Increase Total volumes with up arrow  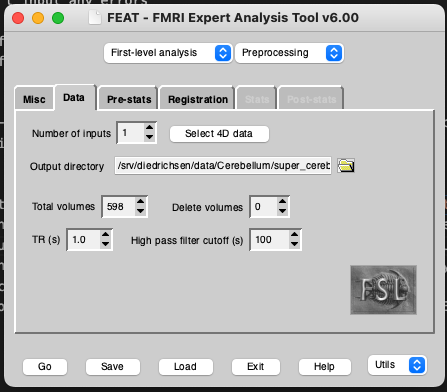[x=140, y=202]
